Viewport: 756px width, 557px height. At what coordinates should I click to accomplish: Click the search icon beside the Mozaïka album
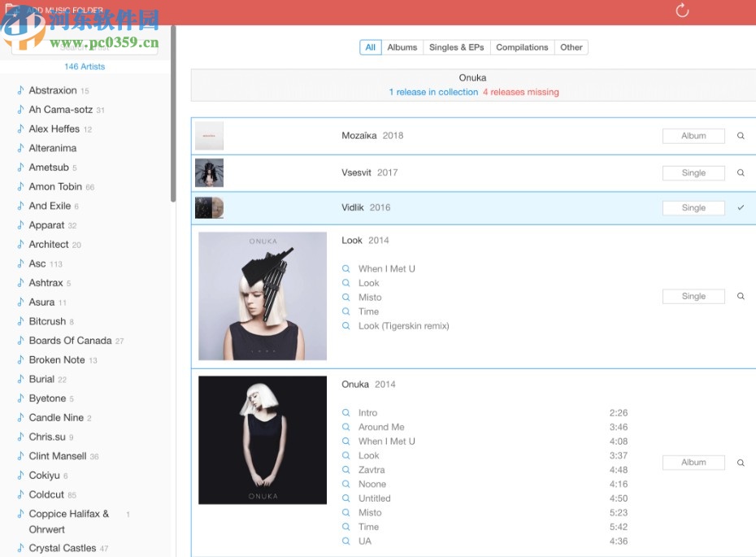[741, 137]
